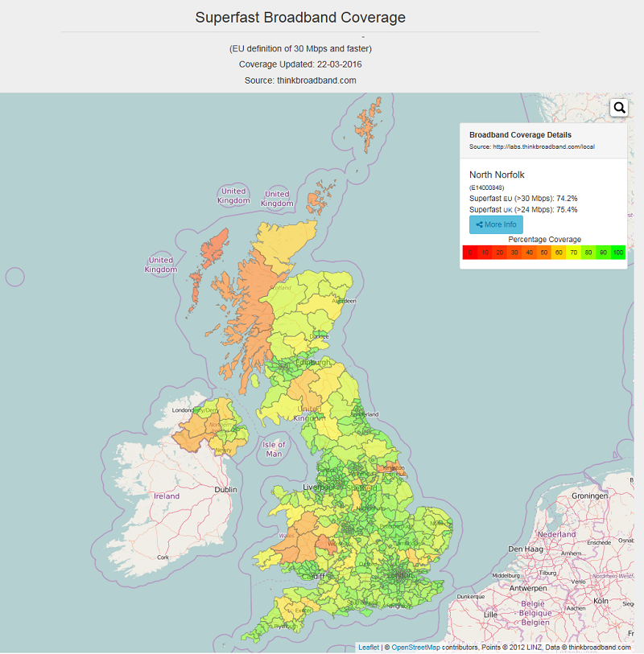Click the 90 percent coverage swatch
The image size is (644, 654).
pos(603,253)
